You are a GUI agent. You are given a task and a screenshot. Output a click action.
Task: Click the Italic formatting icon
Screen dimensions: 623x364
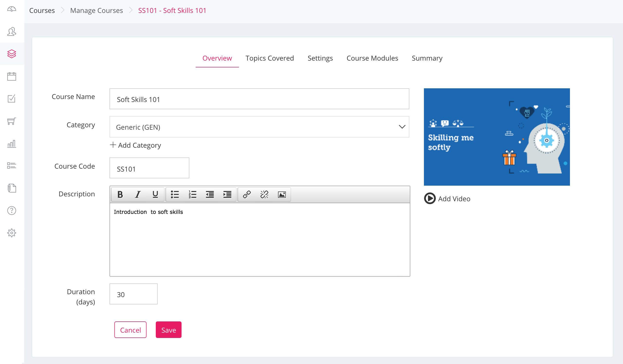[x=138, y=194]
